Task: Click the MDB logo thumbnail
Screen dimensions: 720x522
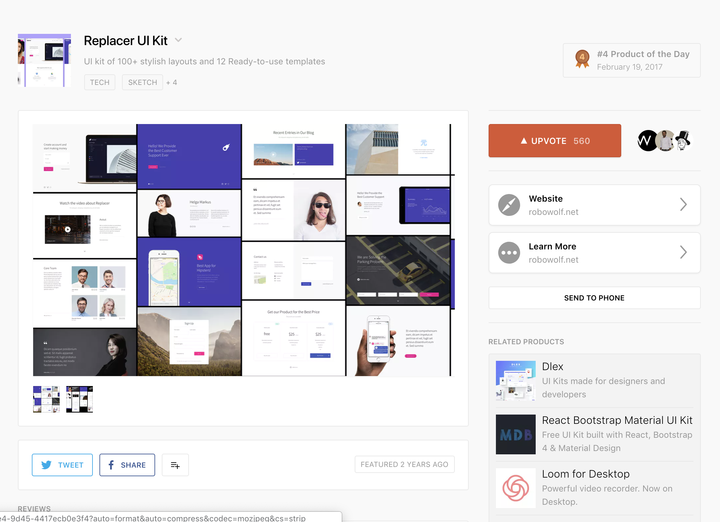Action: pyautogui.click(x=516, y=434)
